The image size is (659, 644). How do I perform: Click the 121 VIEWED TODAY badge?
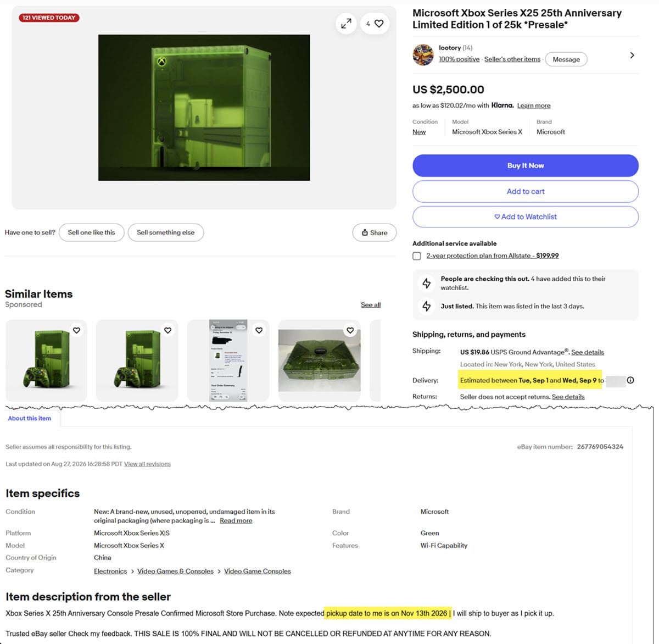click(x=49, y=18)
